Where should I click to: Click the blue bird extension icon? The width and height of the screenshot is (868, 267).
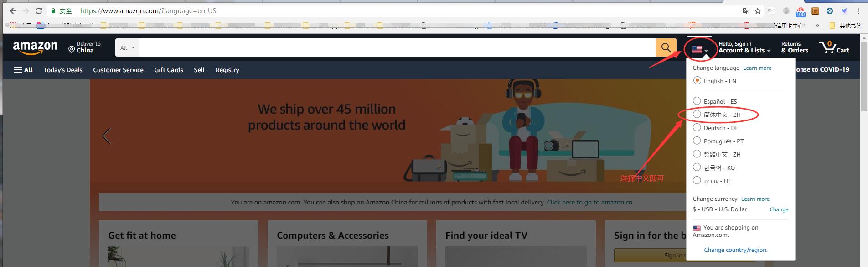pos(844,11)
